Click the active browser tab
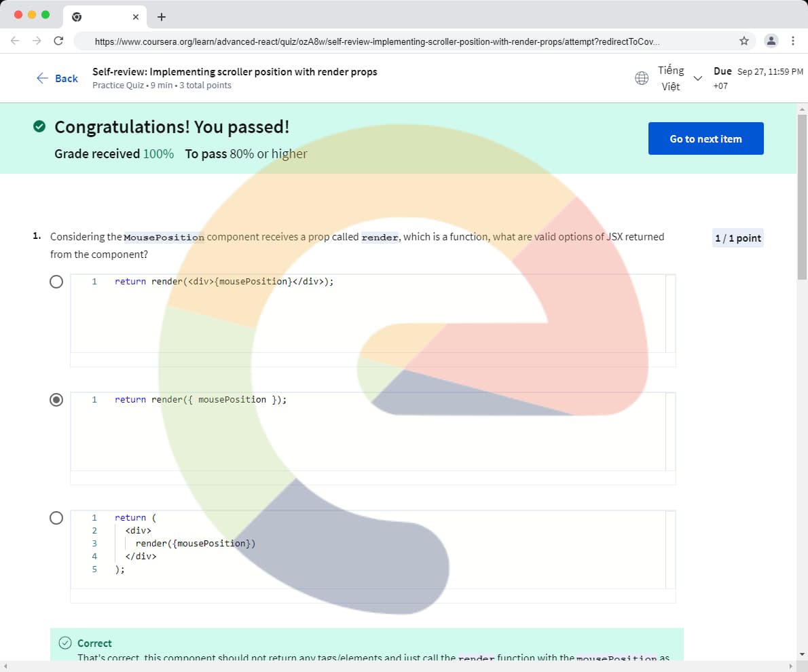The width and height of the screenshot is (808, 672). pyautogui.click(x=105, y=17)
